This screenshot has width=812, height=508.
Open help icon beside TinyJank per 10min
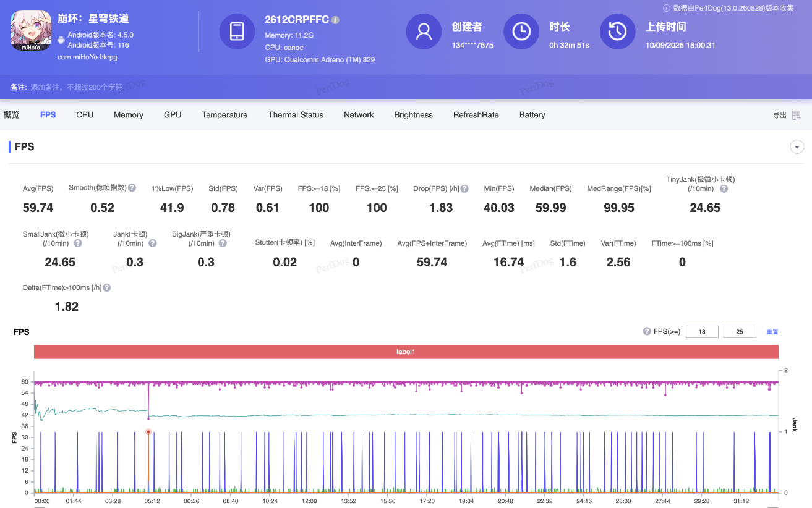(724, 188)
